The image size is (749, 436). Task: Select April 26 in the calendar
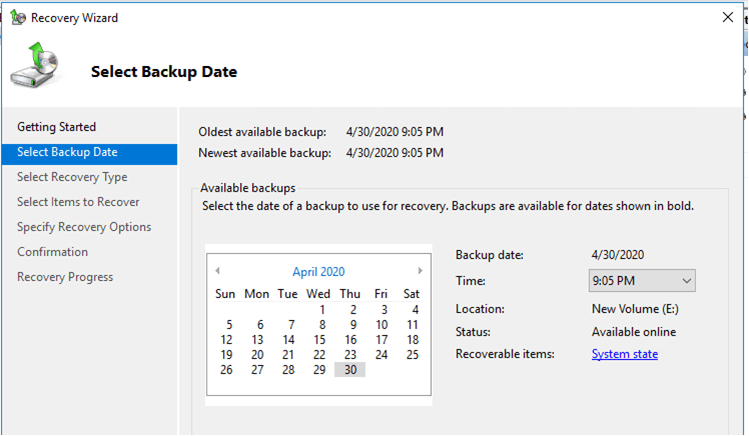click(x=226, y=370)
